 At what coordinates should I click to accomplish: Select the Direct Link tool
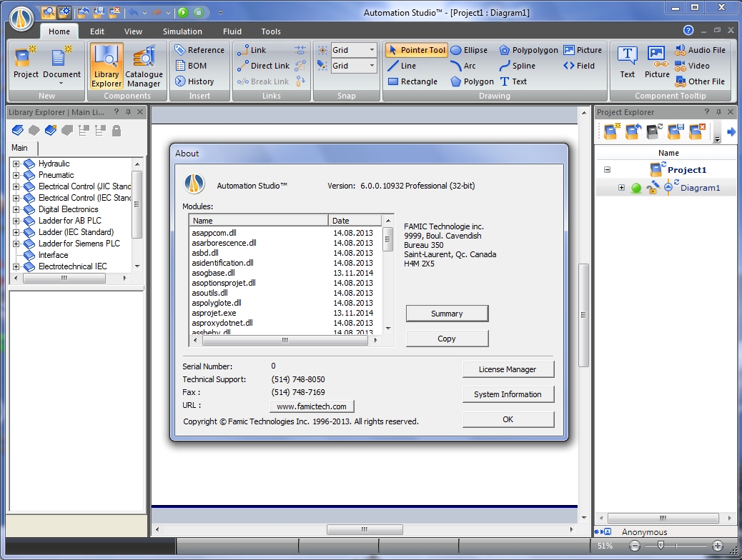[264, 66]
